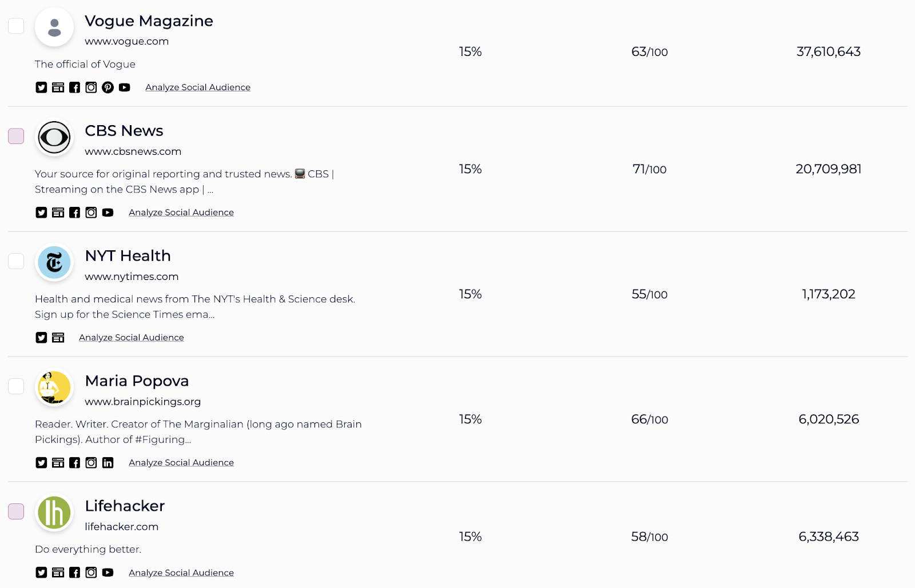Open Maria Popova's Facebook icon
Screen dimensions: 915x588
74,463
